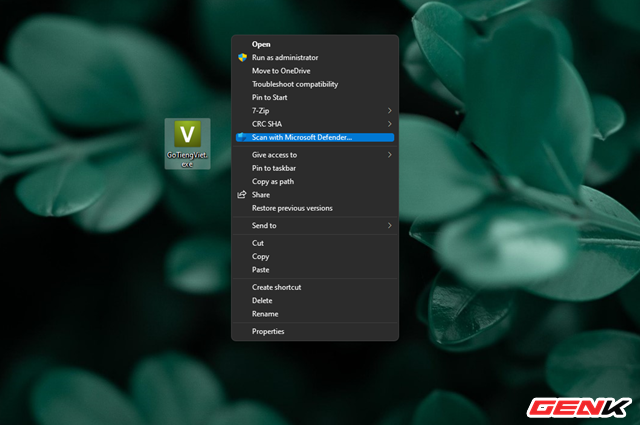Expand the 7-Zip submenu arrow
This screenshot has height=425, width=640.
click(x=389, y=111)
